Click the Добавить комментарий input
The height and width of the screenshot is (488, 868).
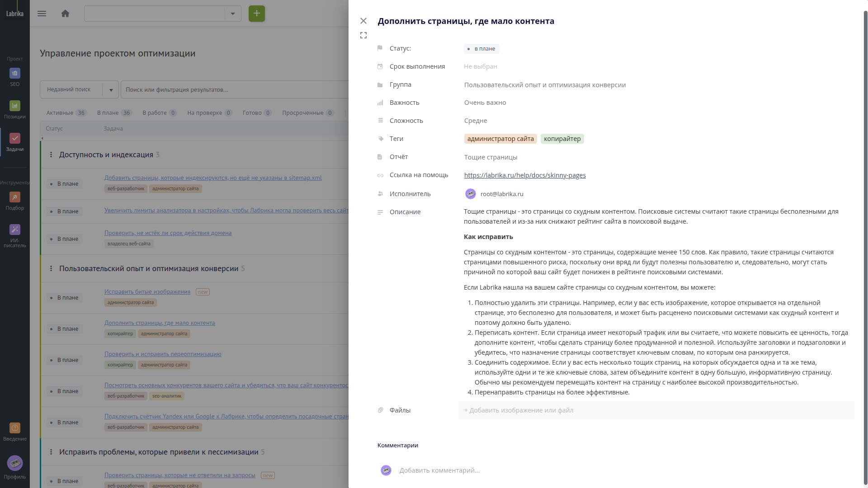point(439,470)
